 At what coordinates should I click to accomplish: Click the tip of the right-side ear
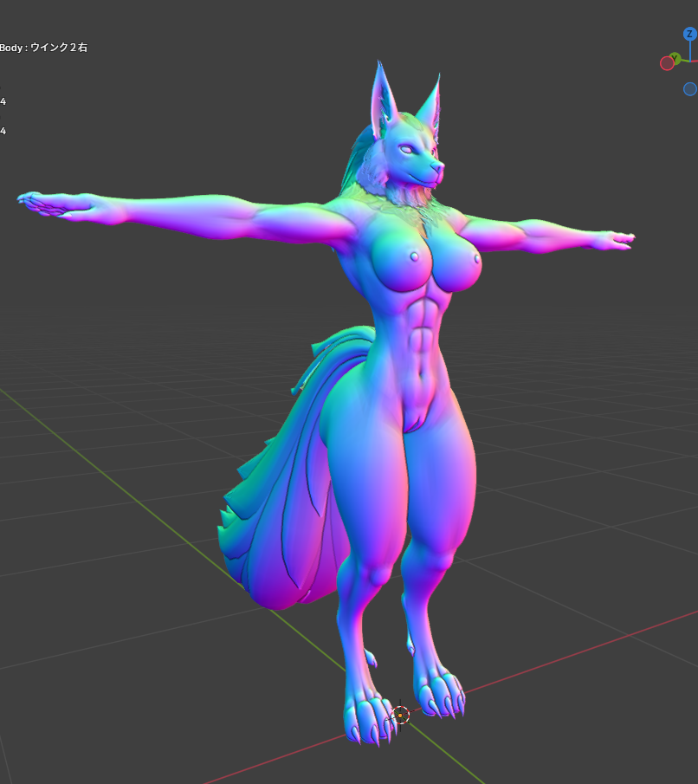pos(438,78)
